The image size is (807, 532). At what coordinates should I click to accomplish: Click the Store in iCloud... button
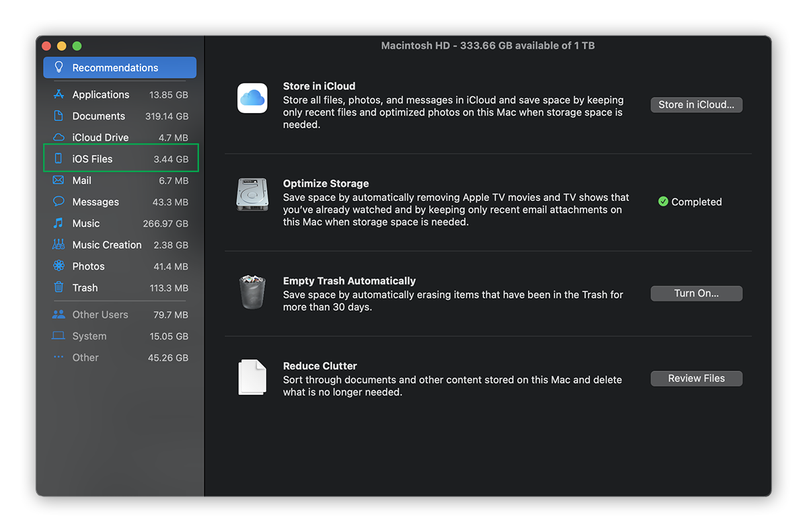(x=696, y=105)
